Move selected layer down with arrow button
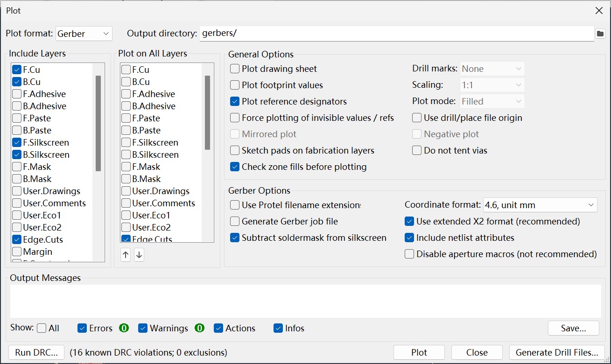 point(139,255)
